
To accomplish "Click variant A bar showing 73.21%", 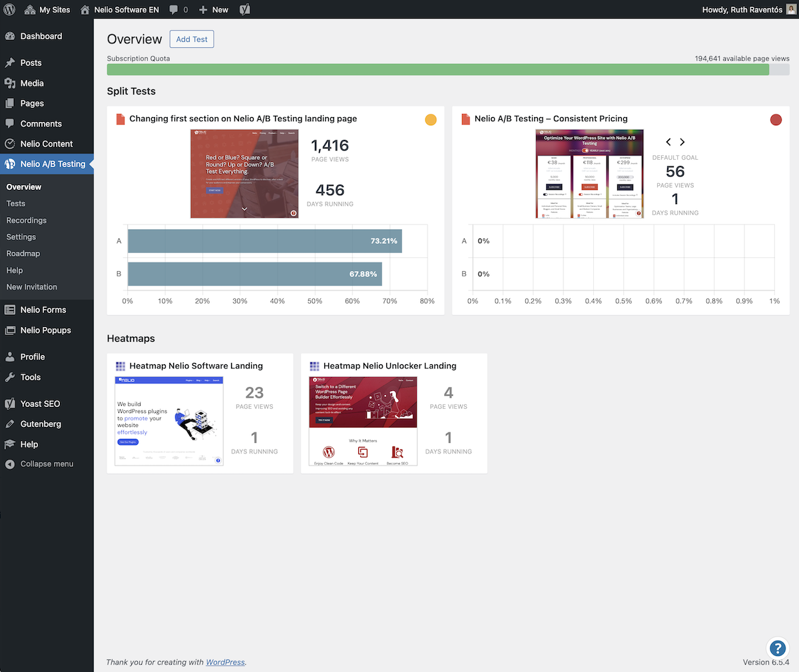I will [265, 241].
